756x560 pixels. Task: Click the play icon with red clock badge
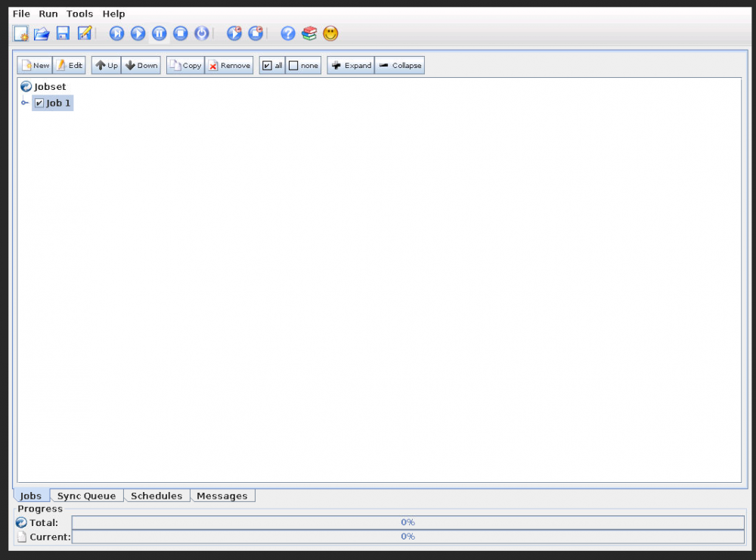point(234,33)
